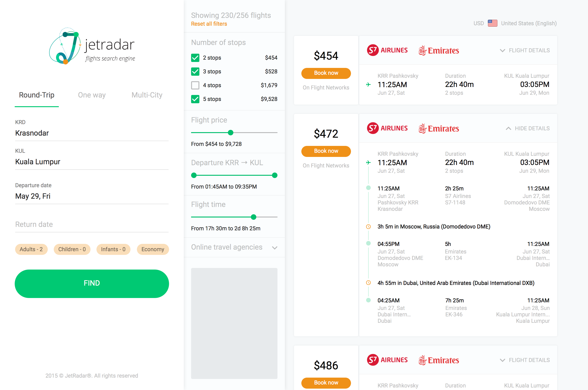Switch to the Multi-City tab

(x=147, y=95)
